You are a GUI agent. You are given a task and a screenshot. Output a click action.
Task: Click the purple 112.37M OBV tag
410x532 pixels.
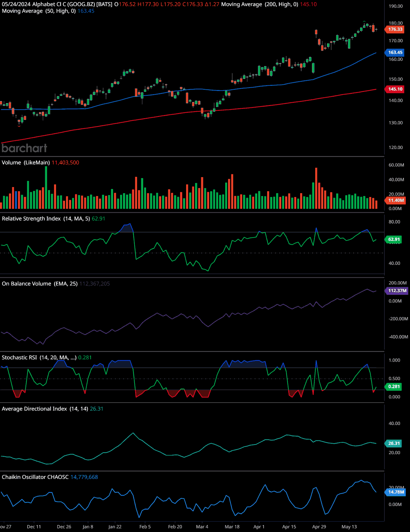[x=397, y=291]
